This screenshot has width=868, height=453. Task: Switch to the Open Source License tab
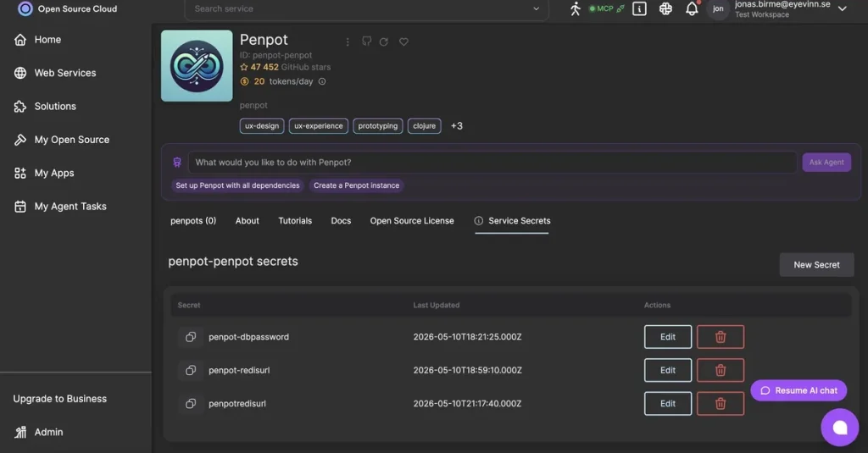pyautogui.click(x=412, y=221)
